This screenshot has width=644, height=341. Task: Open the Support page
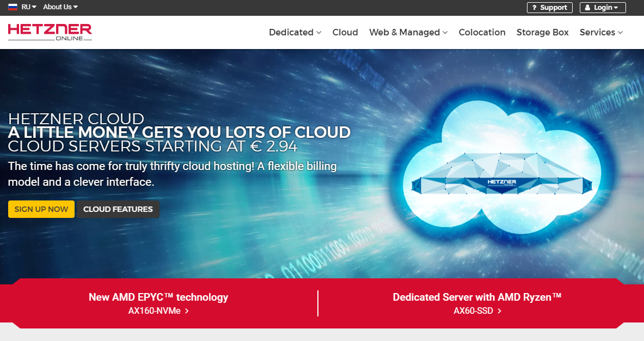click(x=549, y=8)
